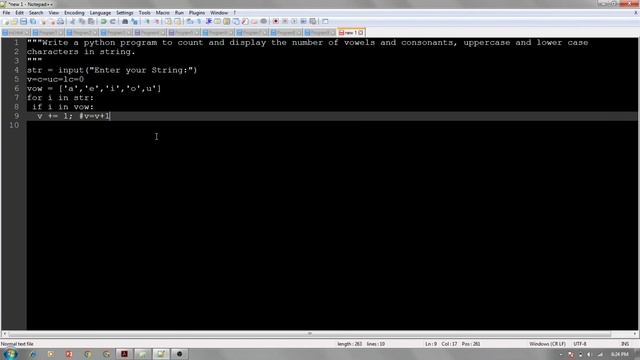Open the Settings menu
Viewport: 640px width, 360px height.
click(124, 13)
